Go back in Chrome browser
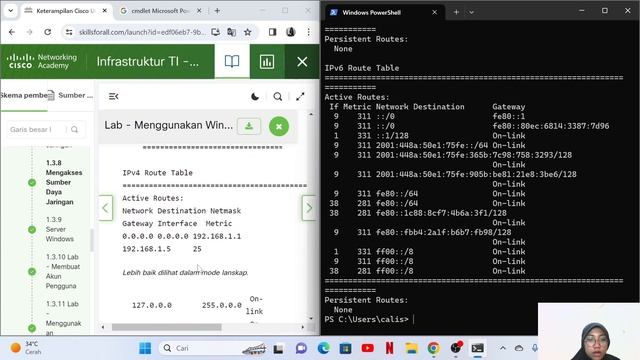The height and width of the screenshot is (360, 640). click(x=12, y=32)
